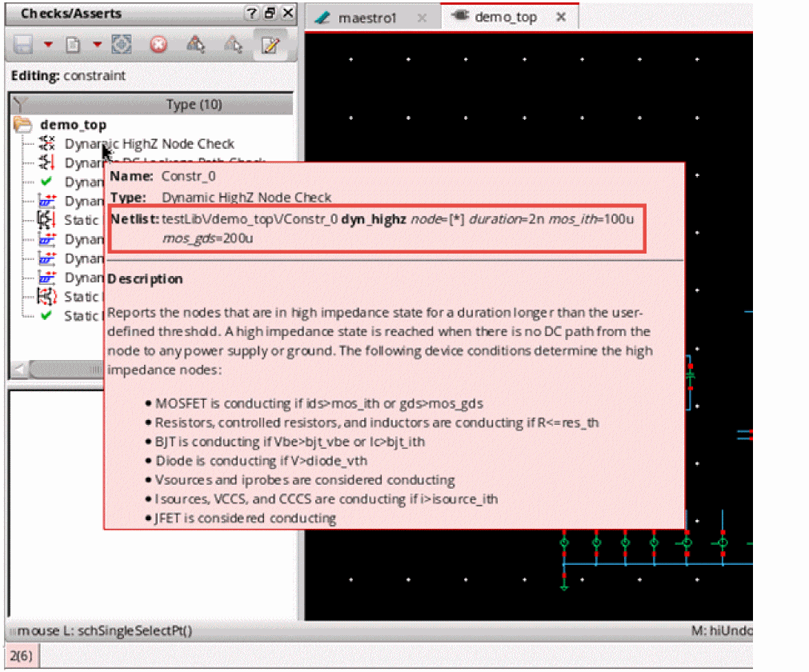Click the tree's horizontal scrollbar left arrow
Viewport: 809px width, 672px height.
18,370
